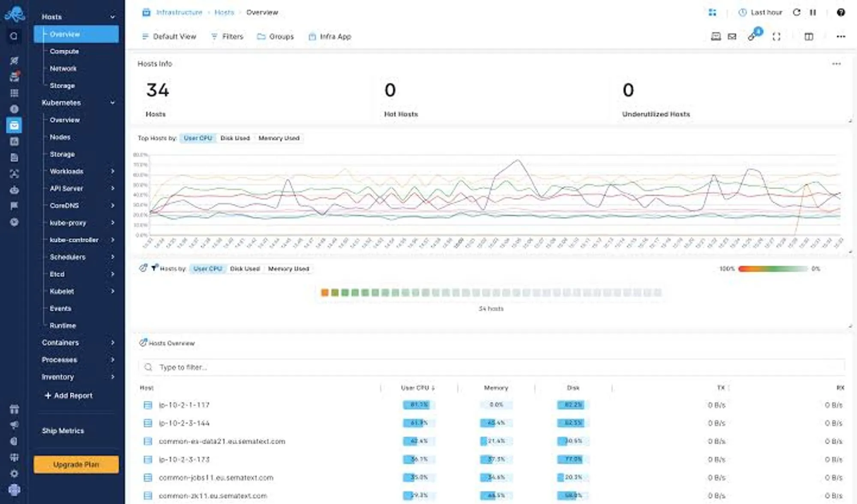Viewport: 857px width, 504px height.
Task: Open Network under Hosts
Action: (63, 69)
